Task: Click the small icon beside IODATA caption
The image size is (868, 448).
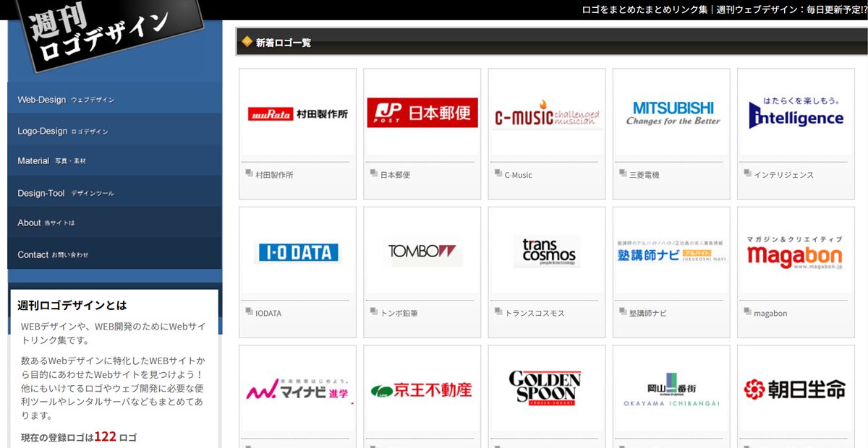Action: pyautogui.click(x=249, y=312)
